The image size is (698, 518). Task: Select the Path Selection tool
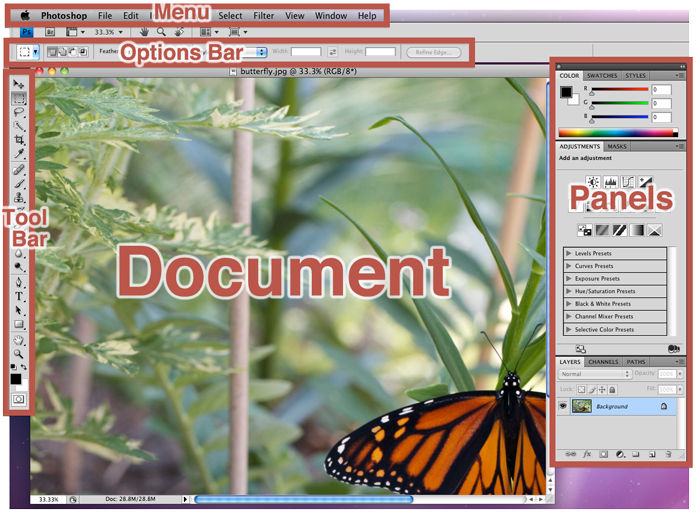[18, 310]
